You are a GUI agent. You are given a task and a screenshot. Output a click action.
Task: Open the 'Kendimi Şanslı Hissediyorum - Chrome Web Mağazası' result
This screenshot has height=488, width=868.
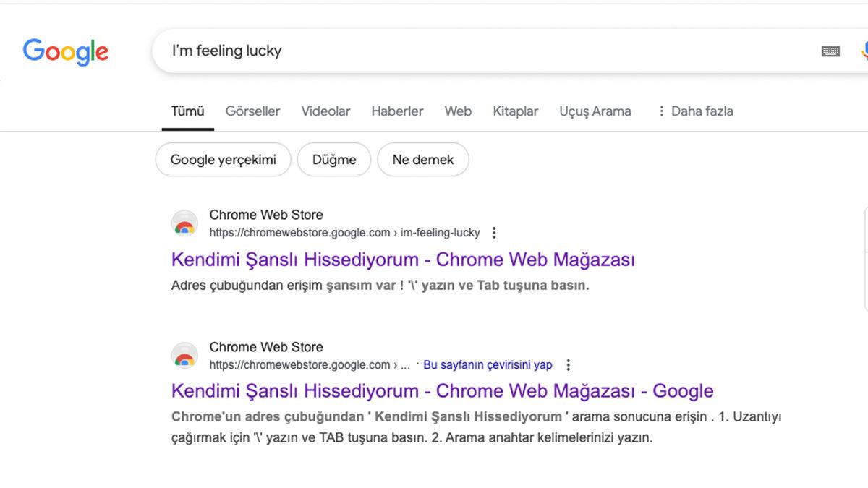pyautogui.click(x=402, y=259)
